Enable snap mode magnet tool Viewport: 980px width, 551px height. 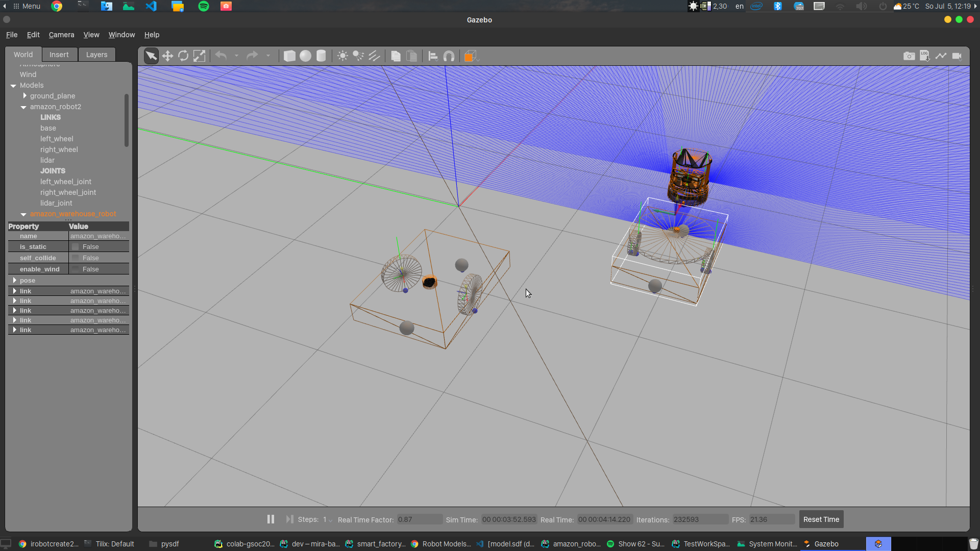pyautogui.click(x=449, y=56)
